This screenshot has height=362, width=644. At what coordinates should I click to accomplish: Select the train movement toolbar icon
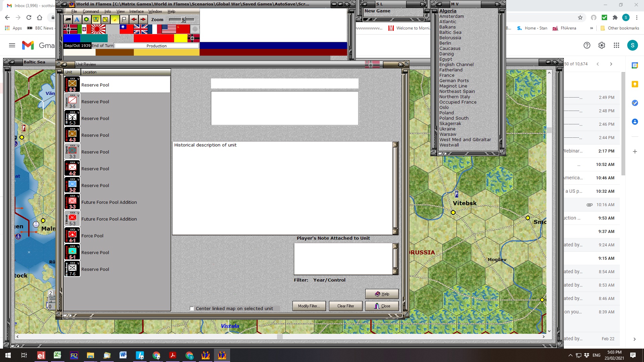68,19
